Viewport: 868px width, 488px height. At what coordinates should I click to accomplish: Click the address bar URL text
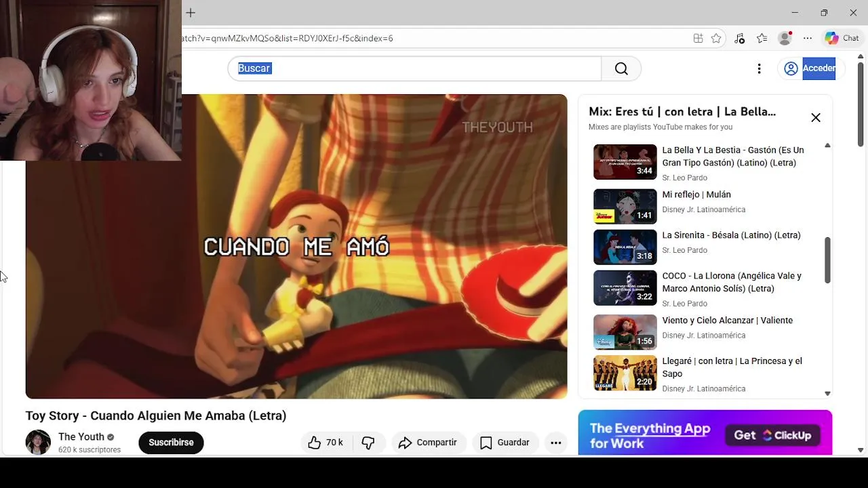288,39
